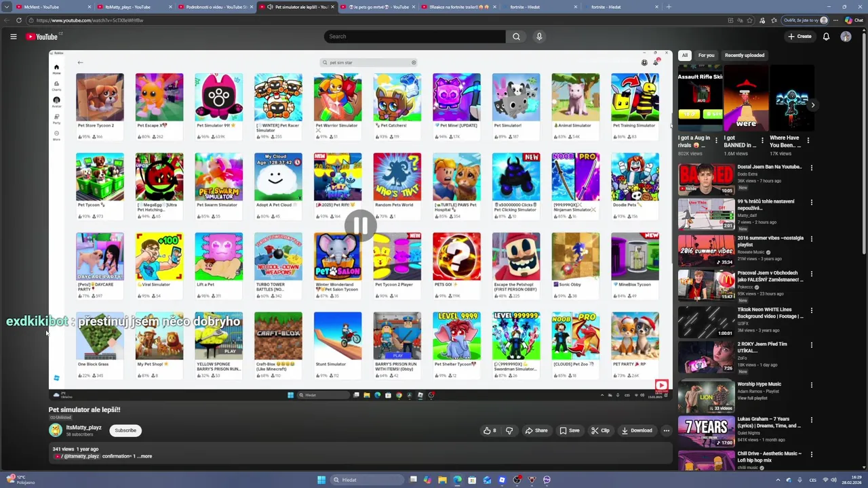Open the notifications bell
Image resolution: width=868 pixels, height=488 pixels.
(826, 37)
